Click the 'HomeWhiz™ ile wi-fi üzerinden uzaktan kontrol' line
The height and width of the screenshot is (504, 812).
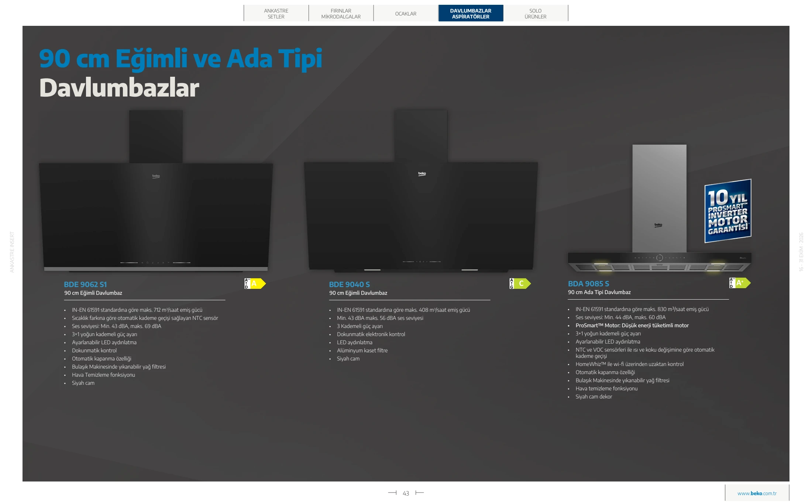pyautogui.click(x=629, y=364)
